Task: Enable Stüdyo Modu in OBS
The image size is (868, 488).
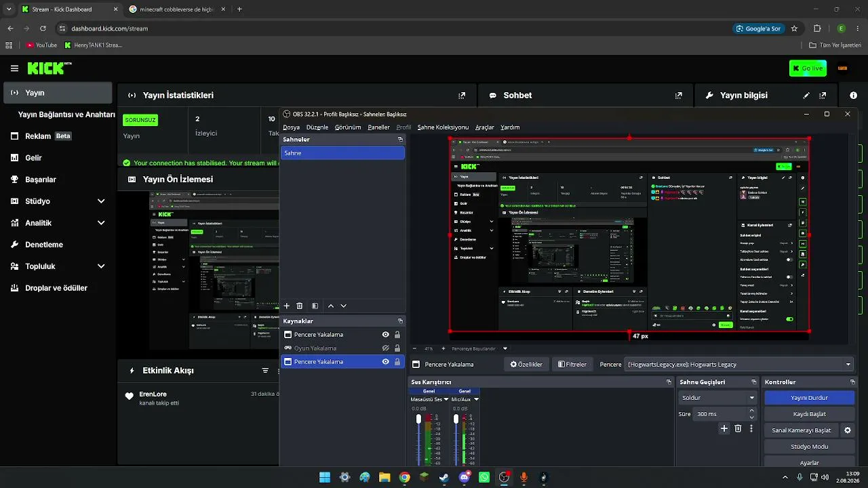Action: click(809, 447)
